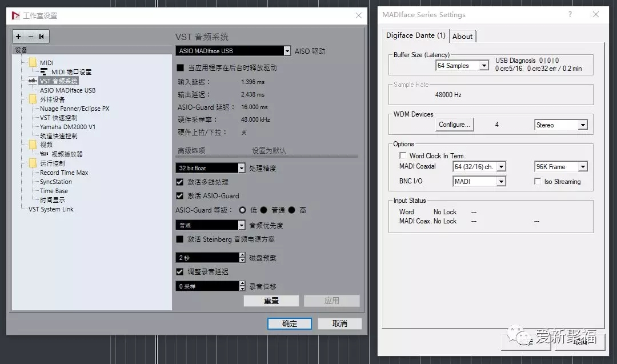The height and width of the screenshot is (364, 617).
Task: Check the Word Clock In Term. option
Action: pyautogui.click(x=403, y=155)
